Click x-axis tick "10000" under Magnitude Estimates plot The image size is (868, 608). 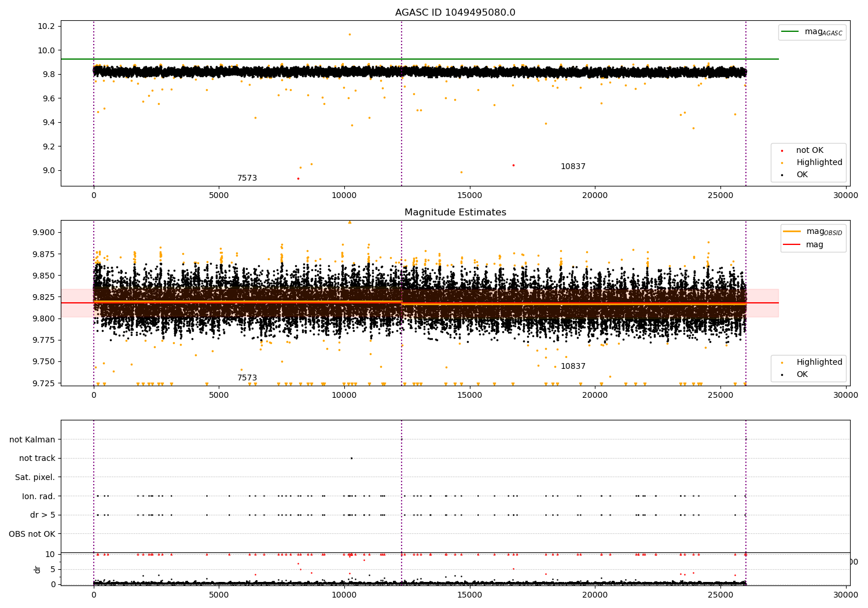[x=344, y=395]
